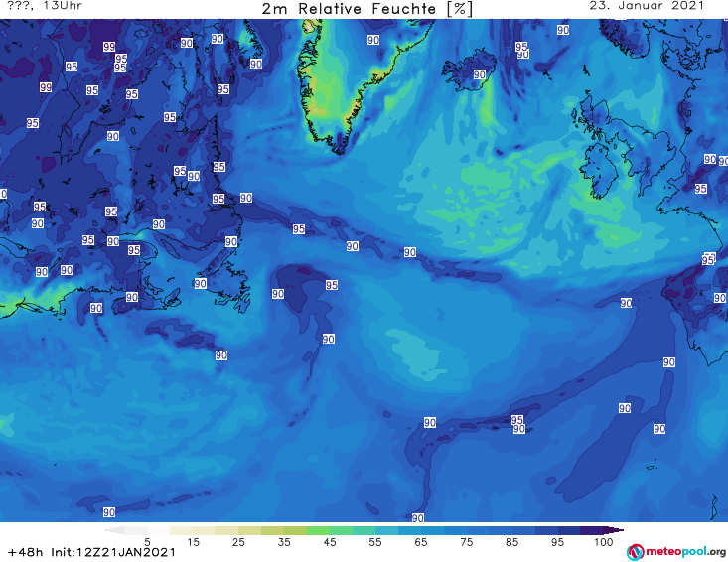Click the legend value "45"
The width and height of the screenshot is (728, 562).
330,542
